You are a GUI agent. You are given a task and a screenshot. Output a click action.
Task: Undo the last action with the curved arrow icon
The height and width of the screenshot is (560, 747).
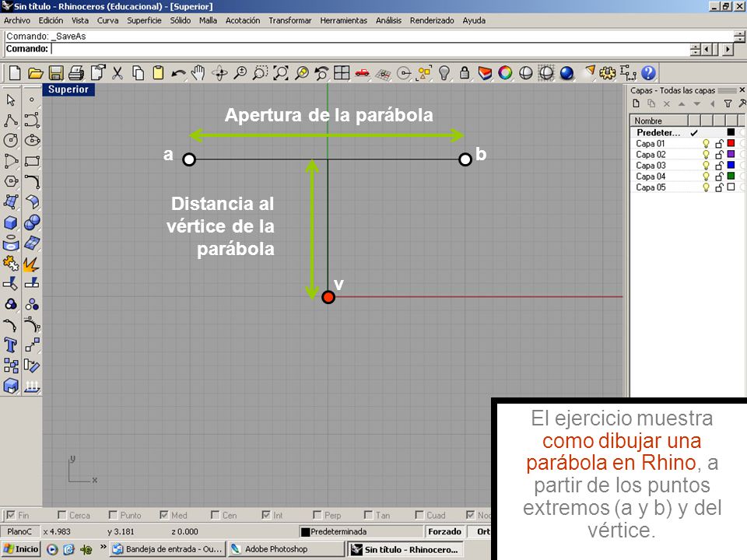click(x=178, y=73)
